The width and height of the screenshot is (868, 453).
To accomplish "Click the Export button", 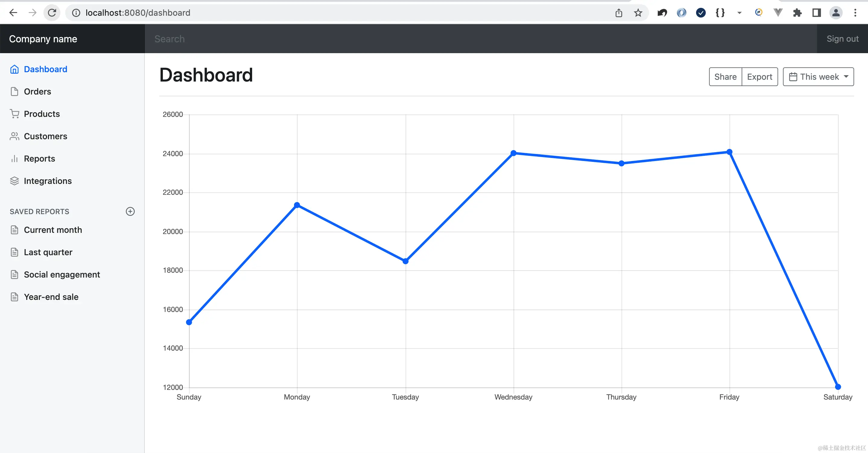I will pos(759,77).
